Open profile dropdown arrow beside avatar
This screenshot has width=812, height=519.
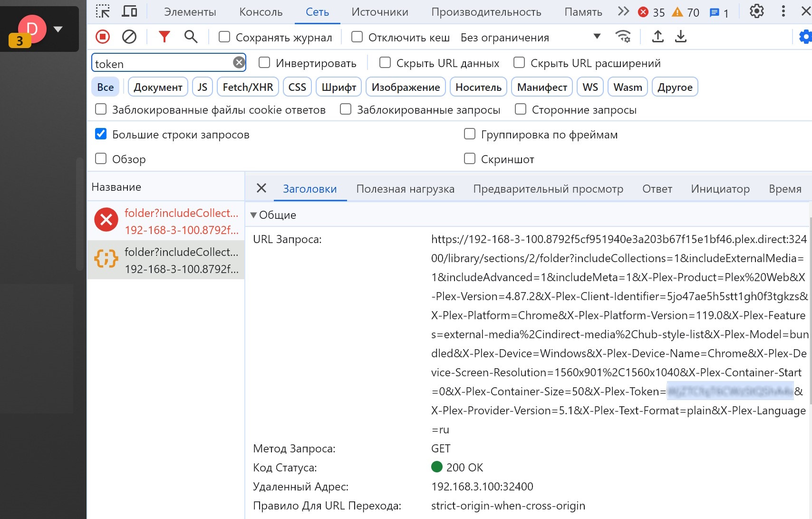pyautogui.click(x=58, y=29)
